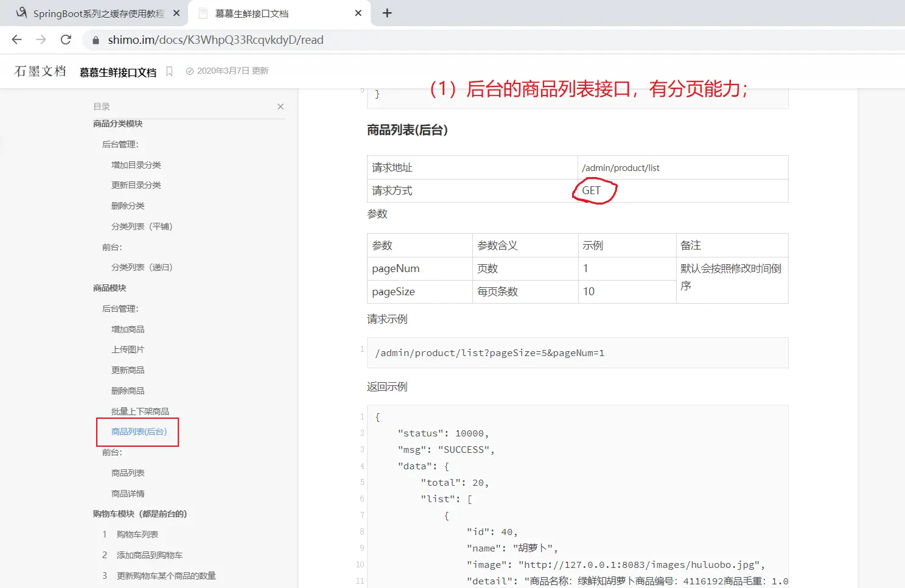Viewport: 905px width, 588px height.
Task: Reload the page with refresh icon
Action: click(66, 40)
